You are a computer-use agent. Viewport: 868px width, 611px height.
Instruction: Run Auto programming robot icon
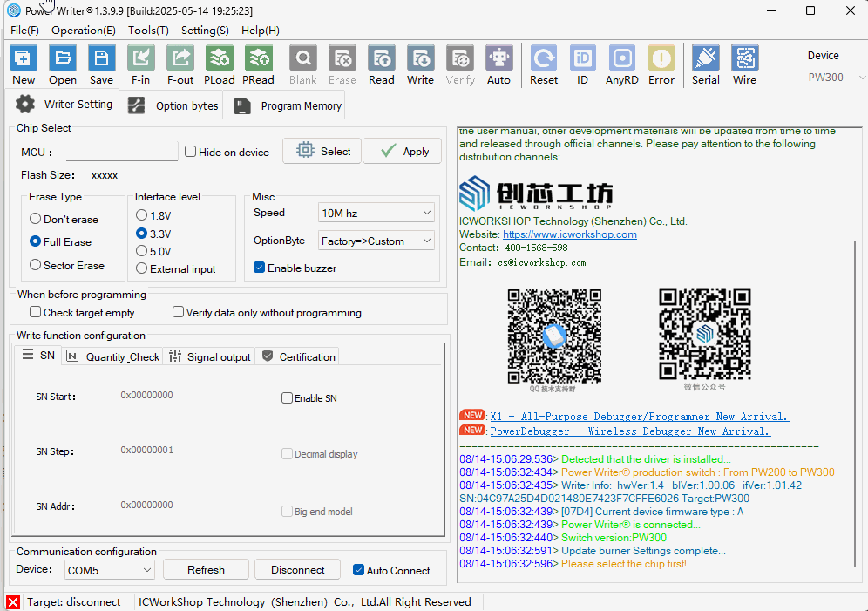pos(498,58)
